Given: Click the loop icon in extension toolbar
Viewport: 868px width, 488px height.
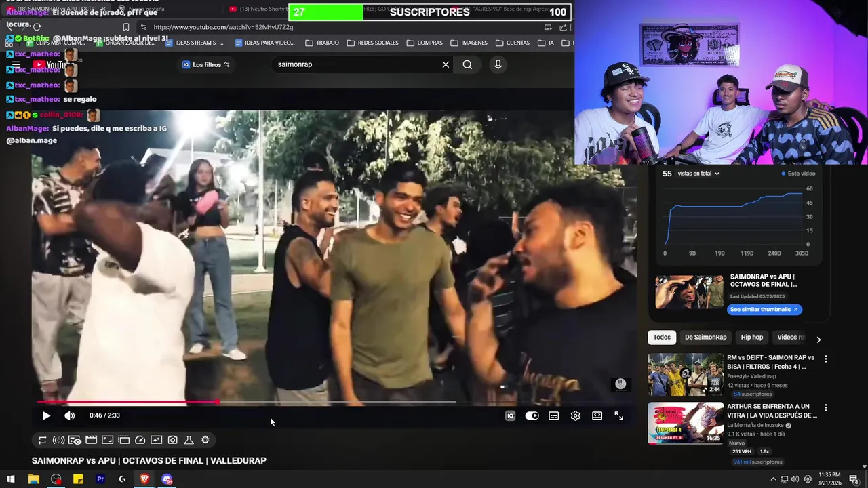Looking at the screenshot, I should pos(42,440).
